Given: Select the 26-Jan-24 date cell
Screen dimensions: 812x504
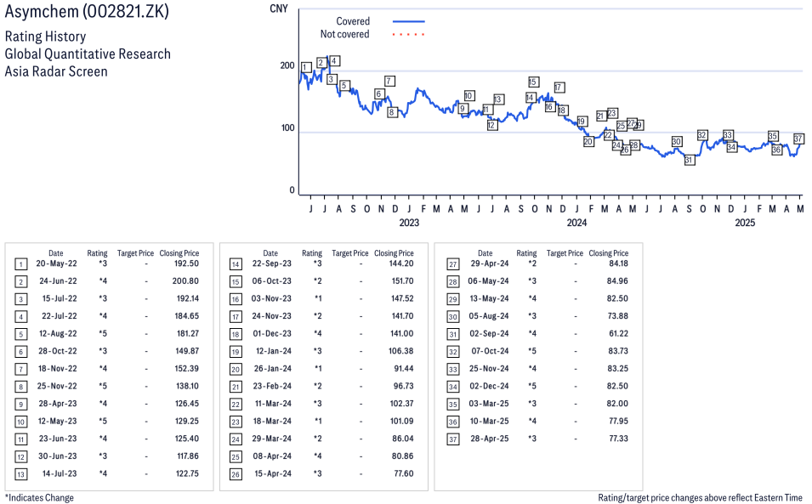Looking at the screenshot, I should pos(272,368).
